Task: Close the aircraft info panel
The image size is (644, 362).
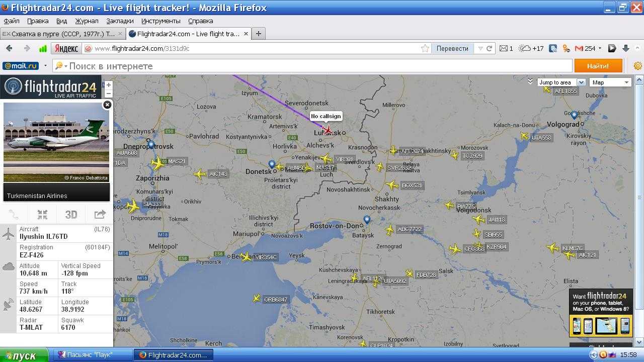Action: coord(107,105)
